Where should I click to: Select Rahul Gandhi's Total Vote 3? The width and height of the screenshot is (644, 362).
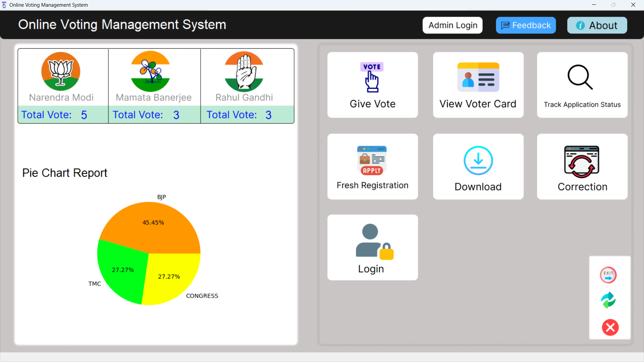pyautogui.click(x=239, y=115)
